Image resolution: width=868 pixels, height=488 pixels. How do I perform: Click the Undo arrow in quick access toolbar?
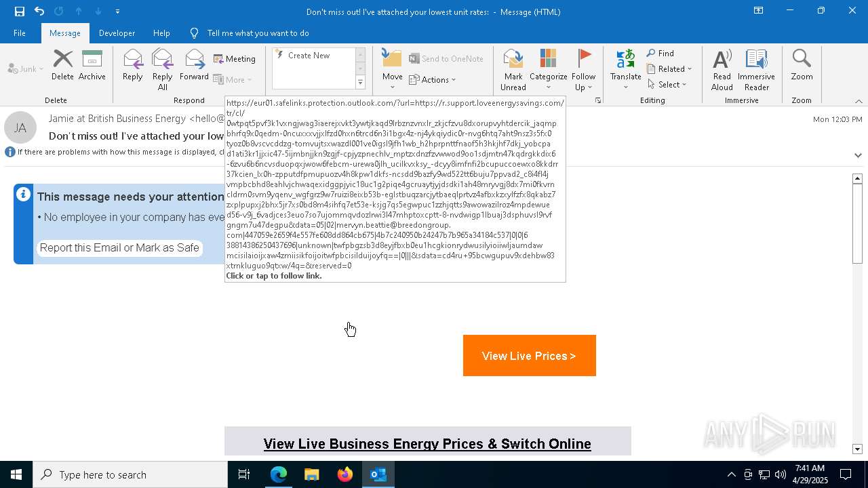[x=39, y=11]
